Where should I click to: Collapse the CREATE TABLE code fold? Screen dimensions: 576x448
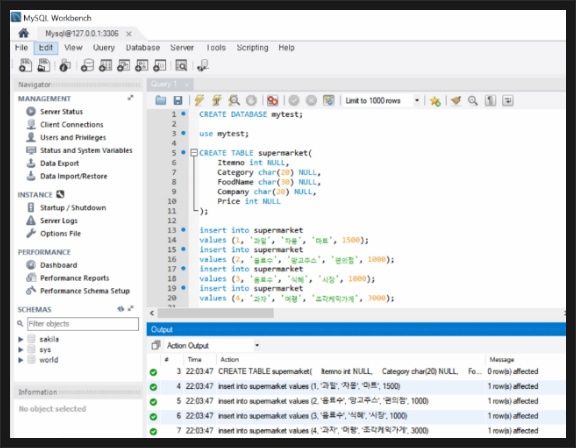tap(194, 153)
